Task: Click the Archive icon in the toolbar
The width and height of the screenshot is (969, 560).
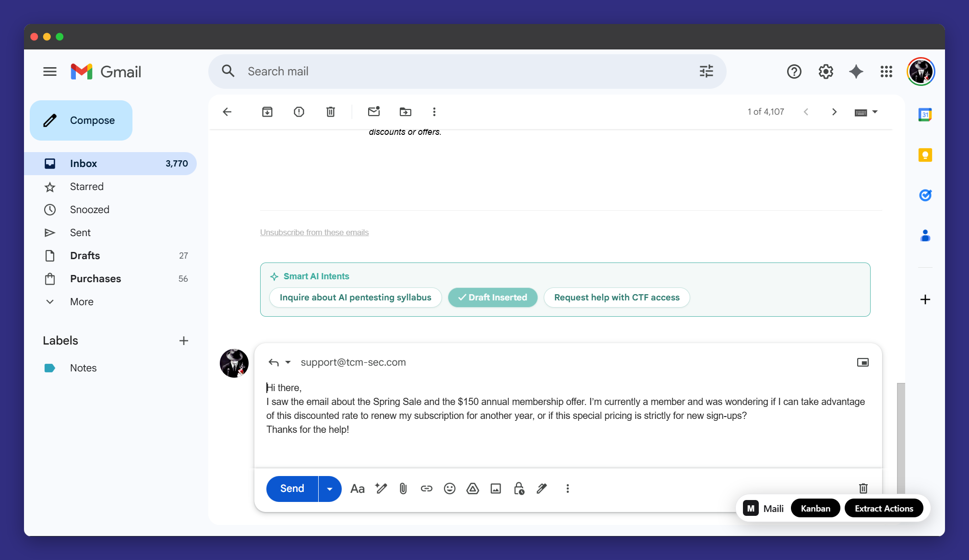Action: [267, 112]
